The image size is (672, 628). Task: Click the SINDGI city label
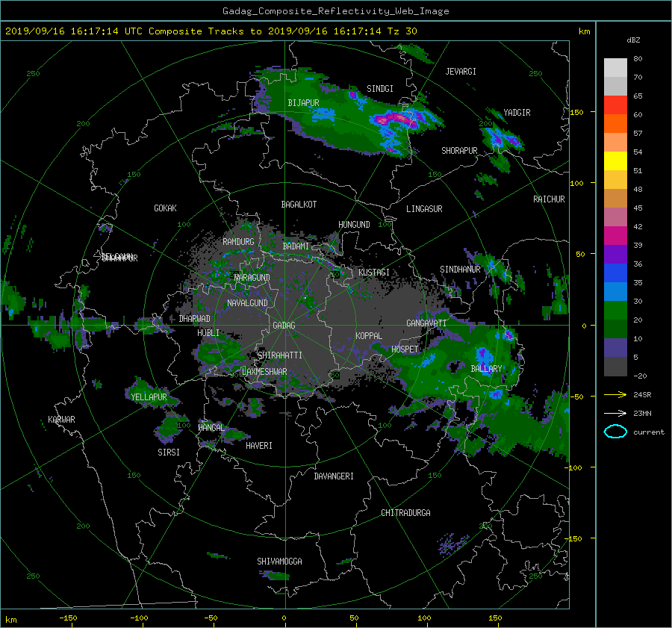click(380, 89)
